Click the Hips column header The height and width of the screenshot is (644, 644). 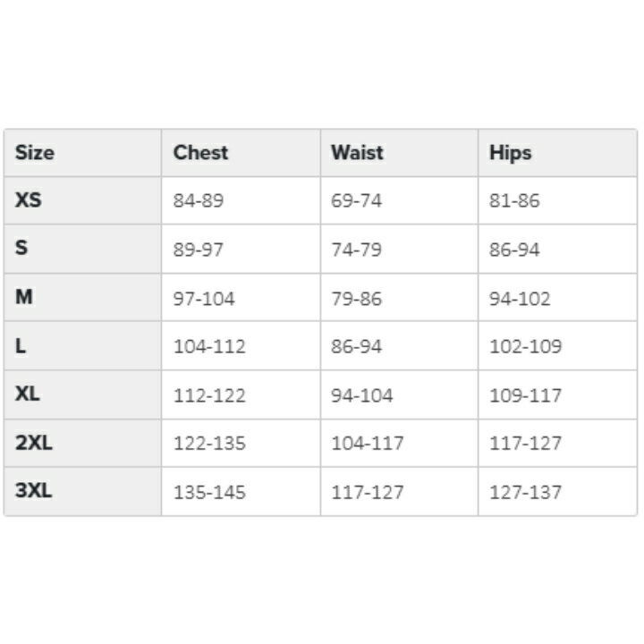[x=510, y=153]
